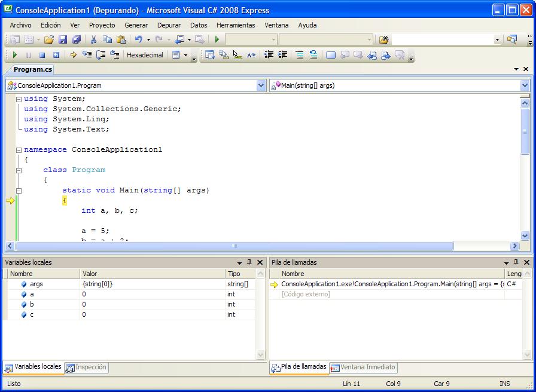Open the Depurar menu
536x392 pixels.
pyautogui.click(x=169, y=25)
